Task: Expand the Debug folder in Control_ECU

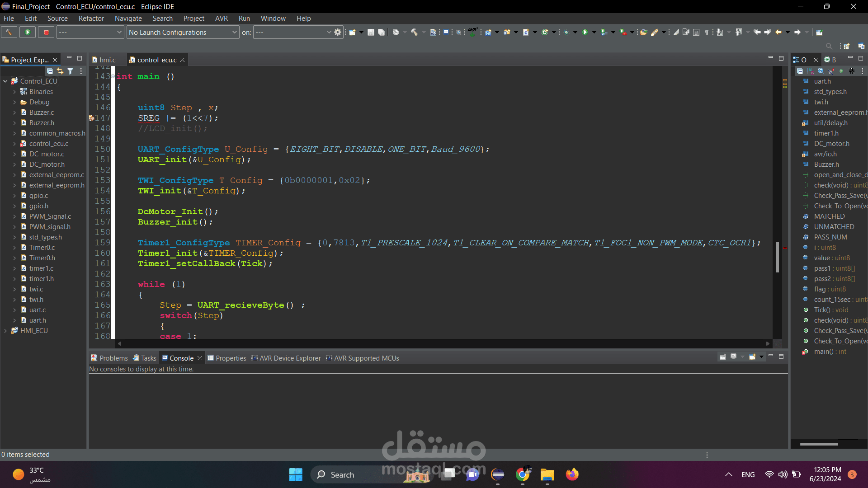Action: tap(14, 102)
